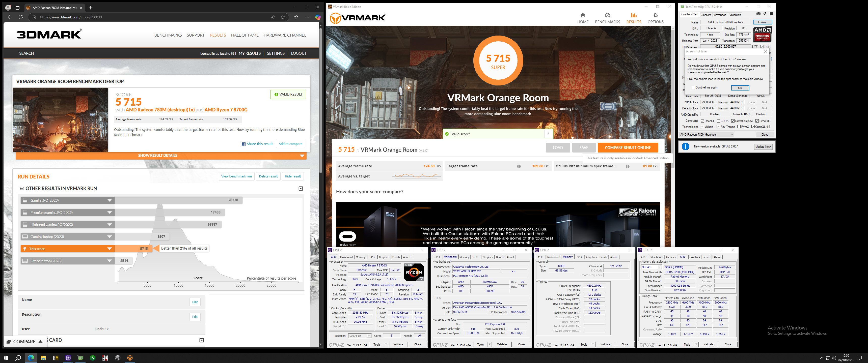Switch to GPU-Z Sensors tab

706,15
